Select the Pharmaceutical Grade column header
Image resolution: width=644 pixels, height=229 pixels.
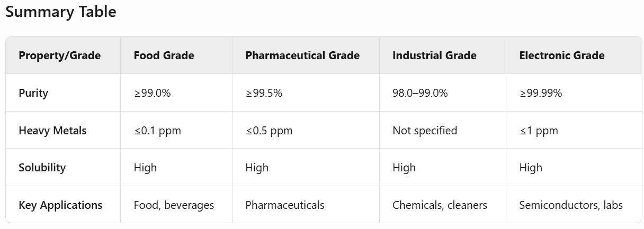[302, 56]
